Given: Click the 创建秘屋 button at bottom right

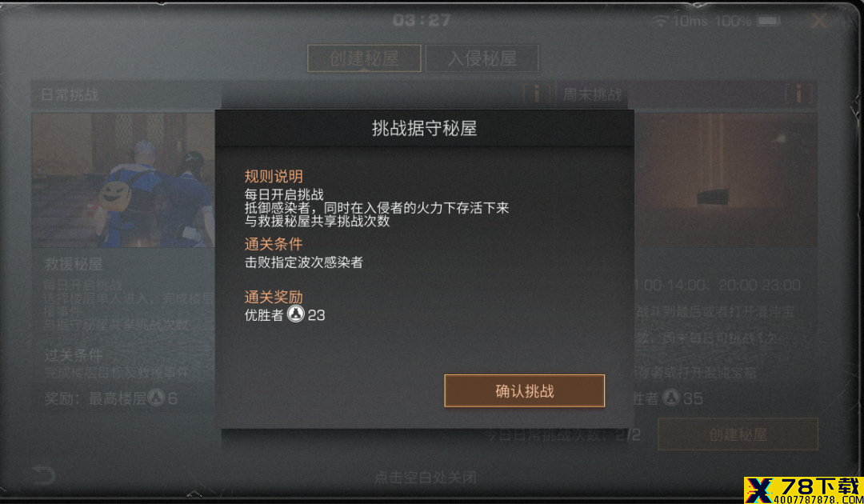Looking at the screenshot, I should [x=738, y=434].
